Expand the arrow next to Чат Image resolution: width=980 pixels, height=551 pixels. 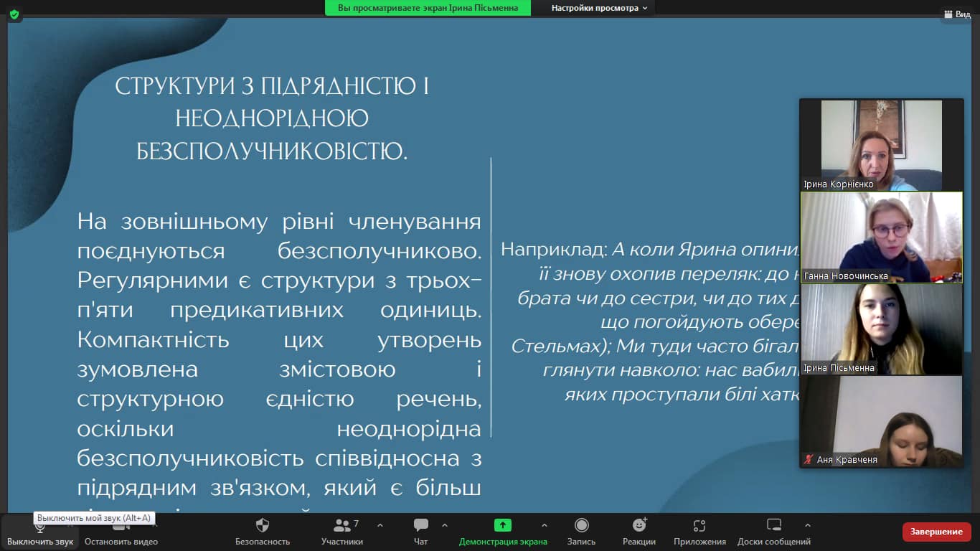tap(444, 525)
